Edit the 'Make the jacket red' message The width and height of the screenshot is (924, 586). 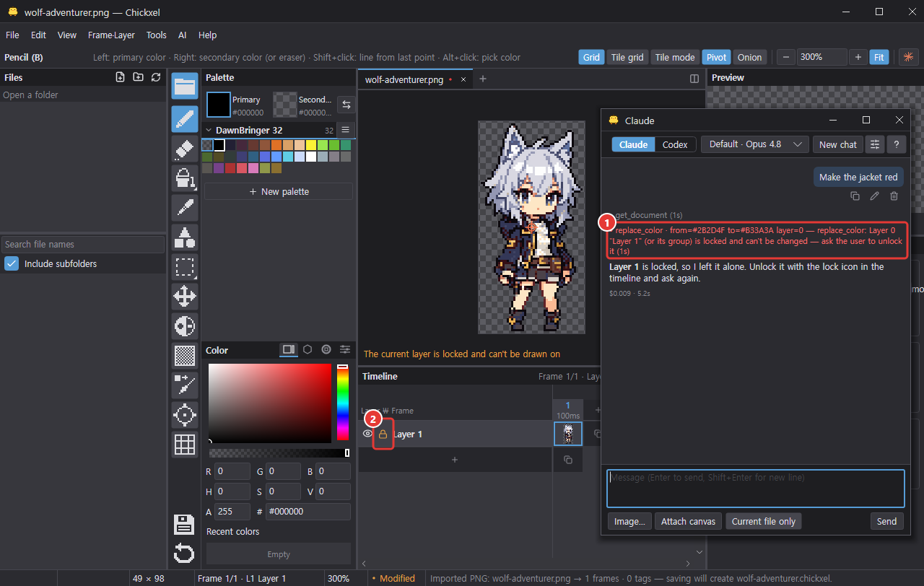click(x=874, y=196)
